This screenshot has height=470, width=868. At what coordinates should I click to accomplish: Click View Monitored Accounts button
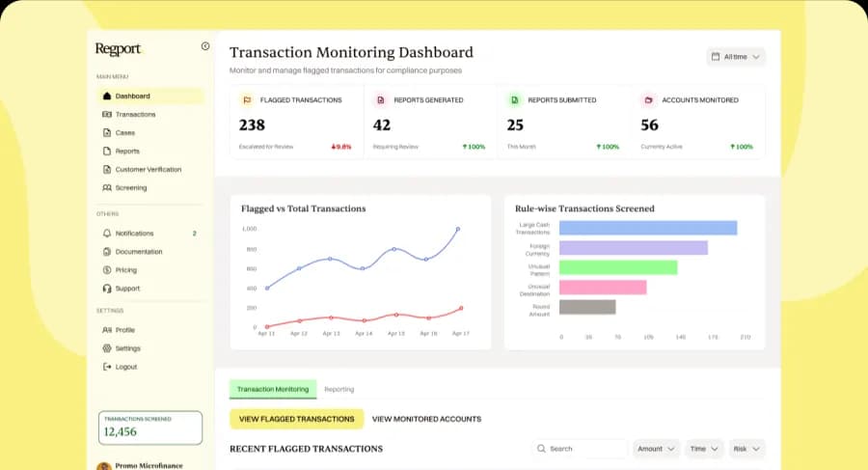(x=426, y=419)
